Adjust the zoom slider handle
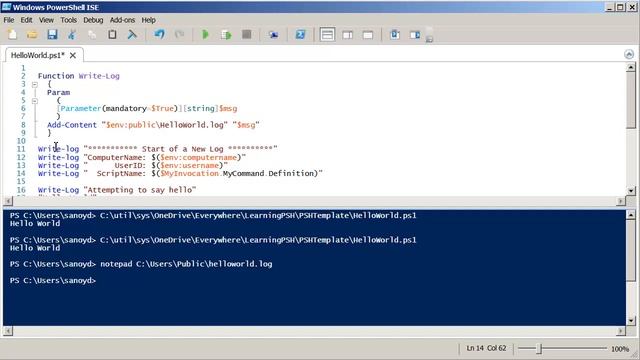 (x=539, y=349)
